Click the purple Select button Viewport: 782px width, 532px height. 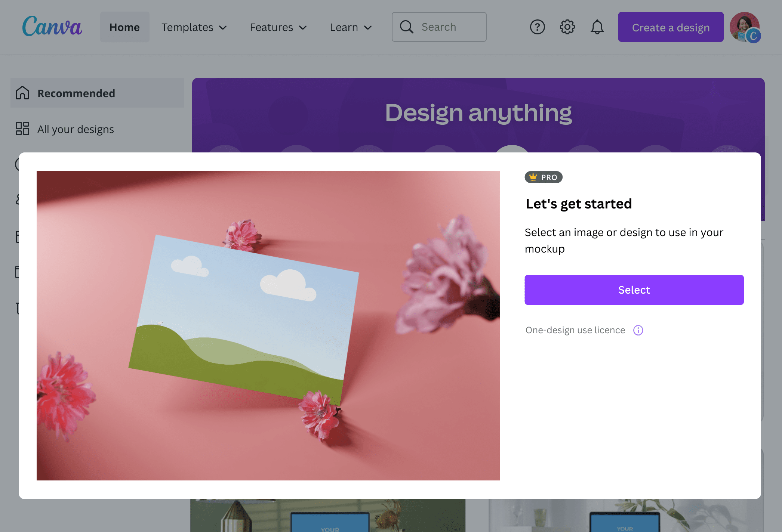634,290
